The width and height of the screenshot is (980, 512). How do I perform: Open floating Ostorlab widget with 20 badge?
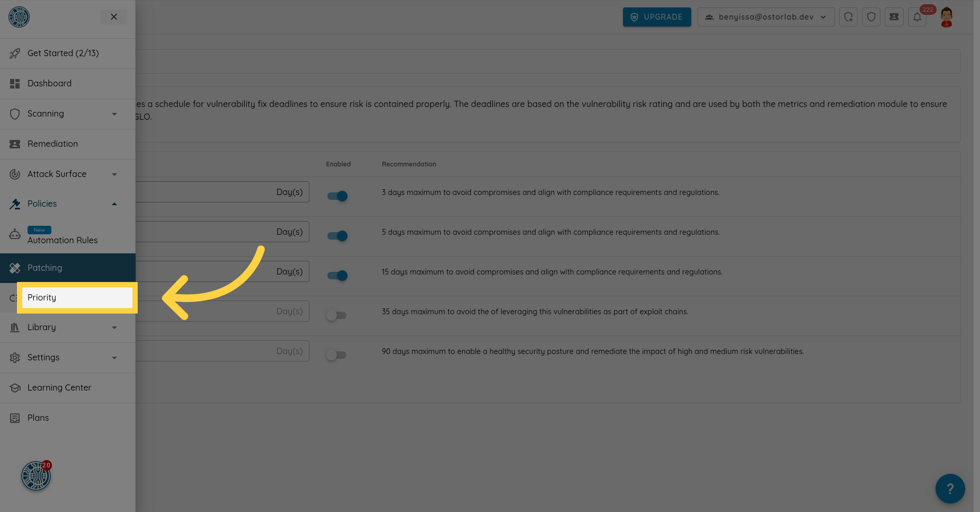[36, 475]
